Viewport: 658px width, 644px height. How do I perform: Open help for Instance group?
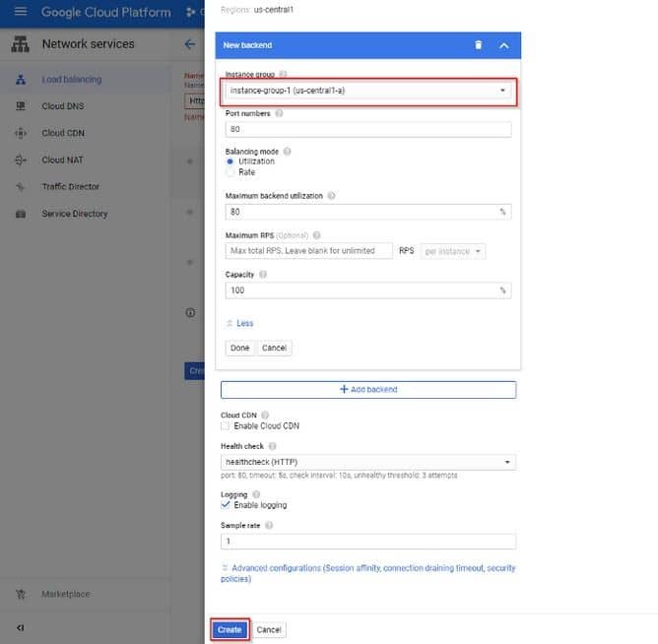283,74
